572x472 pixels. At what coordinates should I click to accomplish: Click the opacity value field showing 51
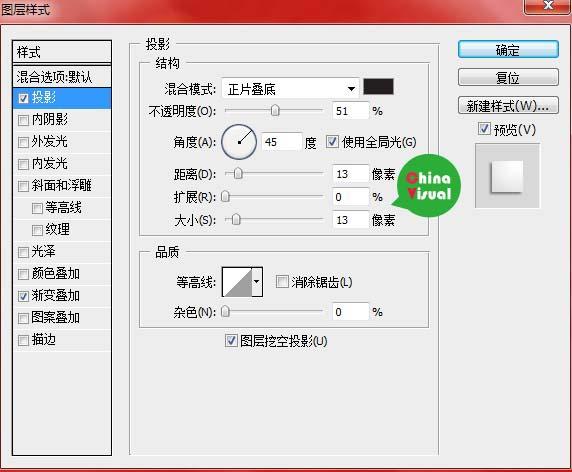point(350,111)
